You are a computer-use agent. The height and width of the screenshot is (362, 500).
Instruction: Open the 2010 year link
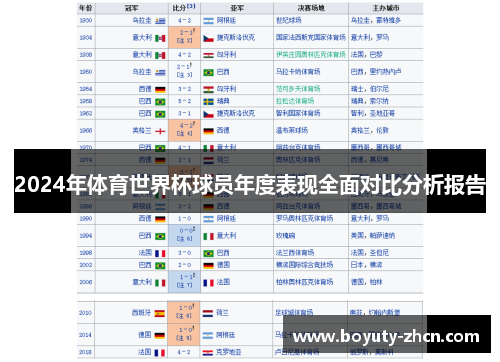[x=85, y=313]
